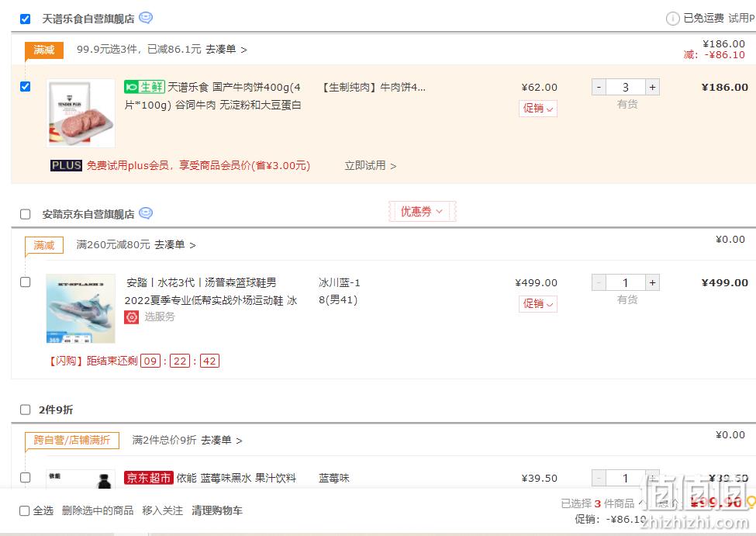Click the PLUS membership badge
The width and height of the screenshot is (756, 536).
[66, 165]
